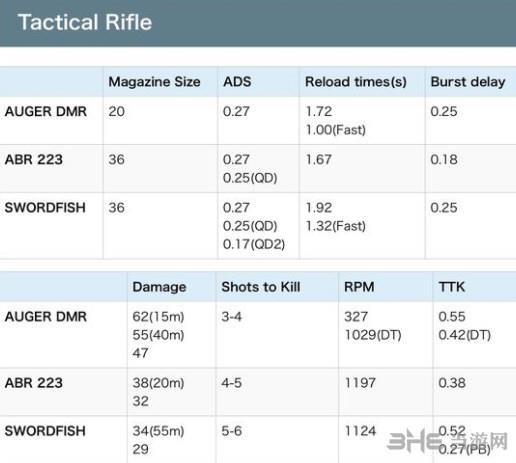The image size is (516, 463).
Task: Click the Burst delay column header
Action: click(x=468, y=82)
